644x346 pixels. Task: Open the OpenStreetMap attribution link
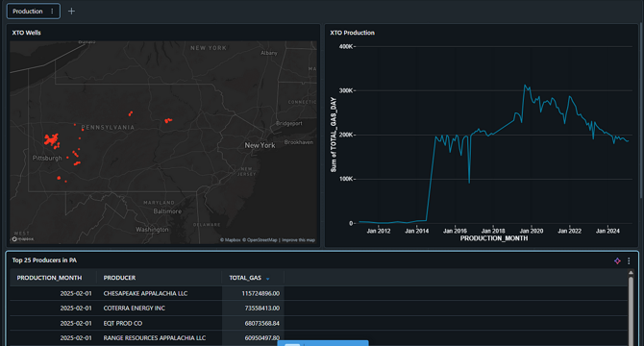coord(260,240)
